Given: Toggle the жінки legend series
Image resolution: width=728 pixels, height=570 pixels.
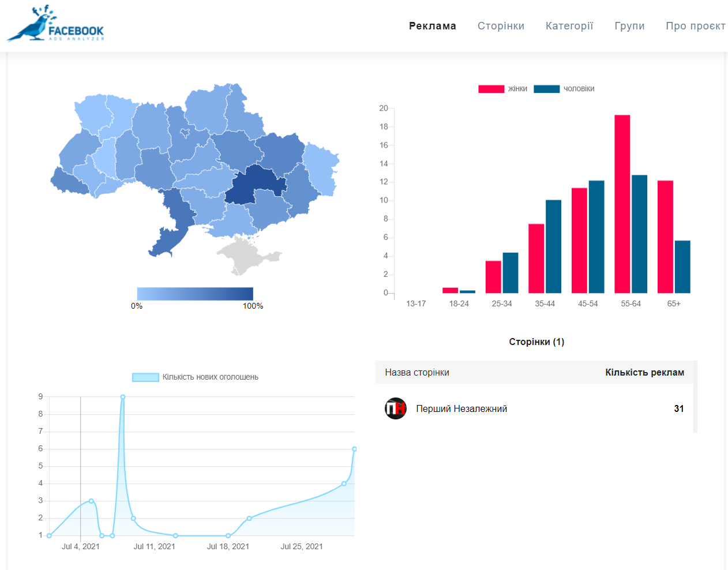Looking at the screenshot, I should pyautogui.click(x=502, y=89).
